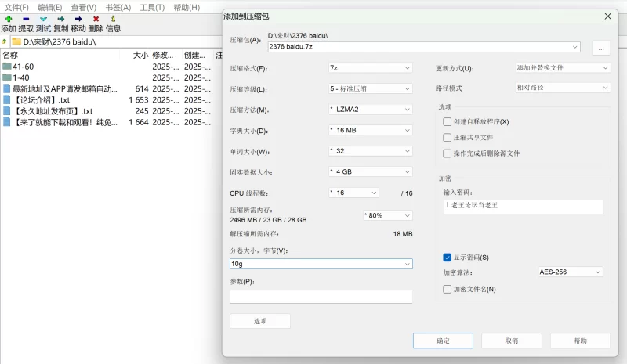Screen dimensions: 627x364
Task: Expand the AES-256 encryption method dropdown
Action: point(571,272)
